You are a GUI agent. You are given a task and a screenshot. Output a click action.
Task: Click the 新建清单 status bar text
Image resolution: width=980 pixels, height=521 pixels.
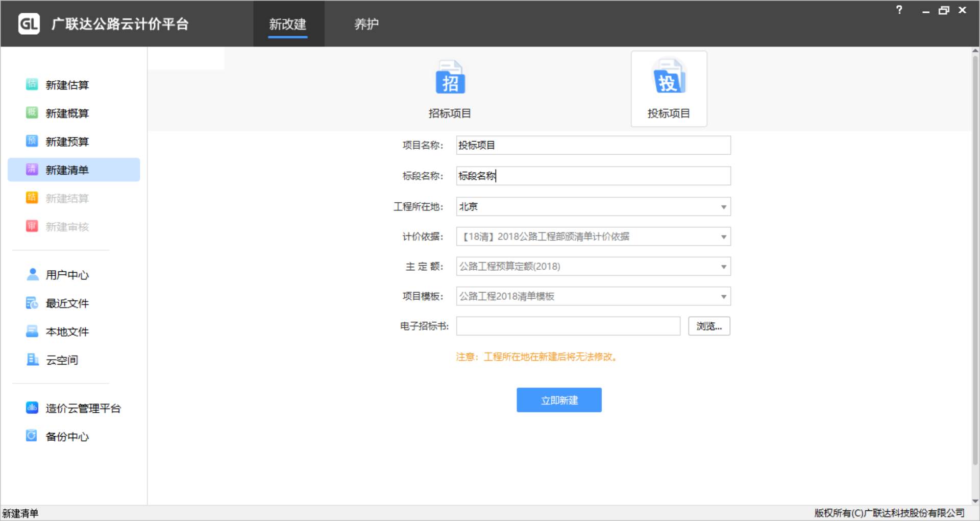pos(20,513)
